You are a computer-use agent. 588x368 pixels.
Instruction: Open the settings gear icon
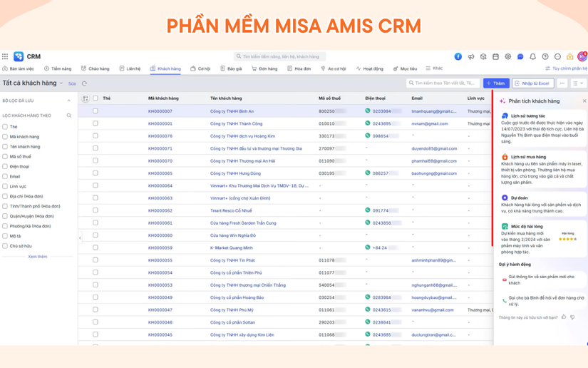tap(507, 56)
